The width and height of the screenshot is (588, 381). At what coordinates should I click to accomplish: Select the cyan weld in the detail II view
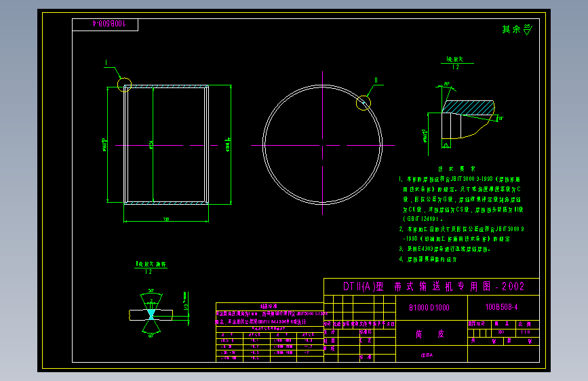(x=151, y=315)
